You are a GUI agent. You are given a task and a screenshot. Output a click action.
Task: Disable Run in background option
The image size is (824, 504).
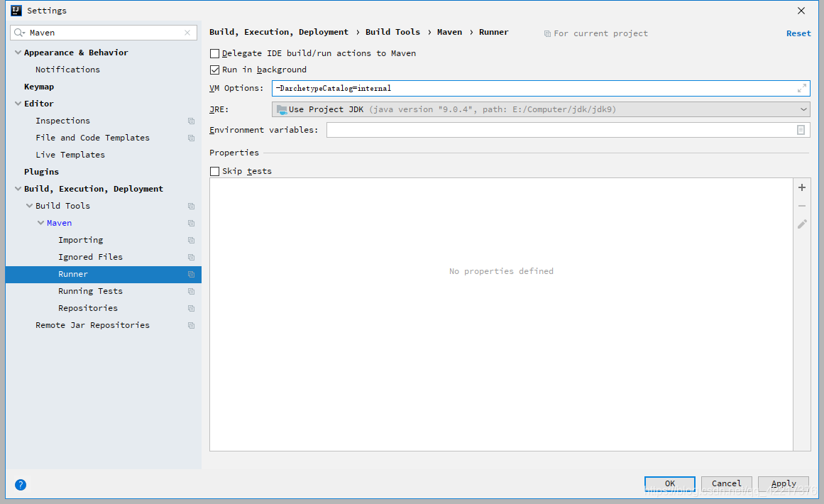[x=214, y=70]
